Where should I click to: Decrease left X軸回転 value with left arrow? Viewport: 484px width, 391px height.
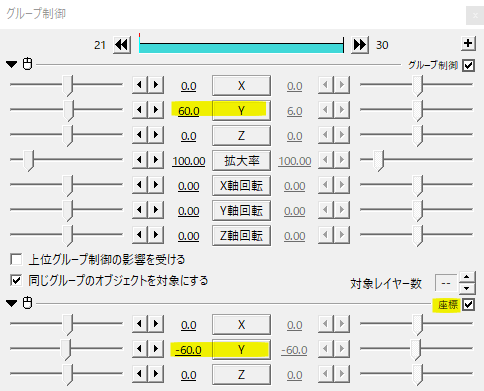140,185
